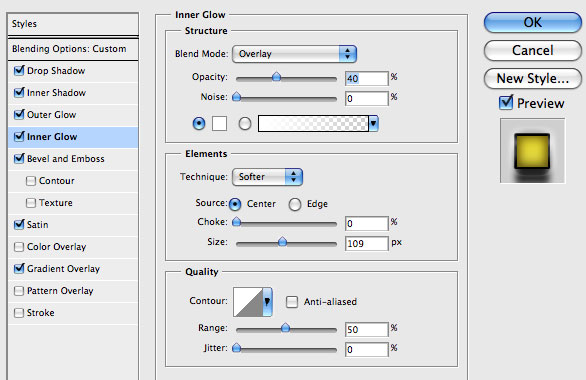This screenshot has width=586, height=380.
Task: Open Blending Options: Custom settings
Action: (73, 49)
